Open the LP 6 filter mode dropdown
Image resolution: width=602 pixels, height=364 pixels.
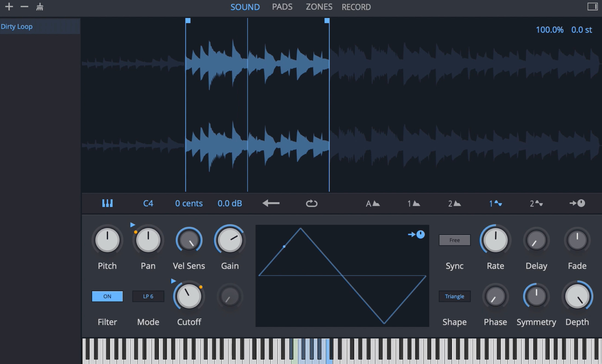point(148,296)
